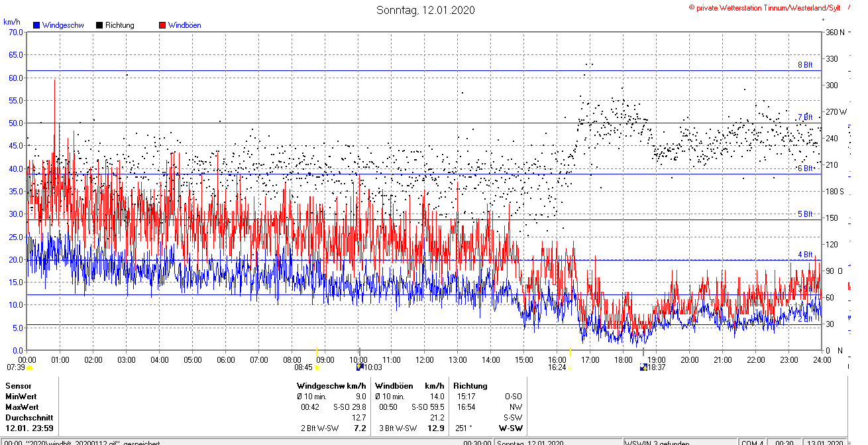Click the 8 Bft line label

point(804,65)
